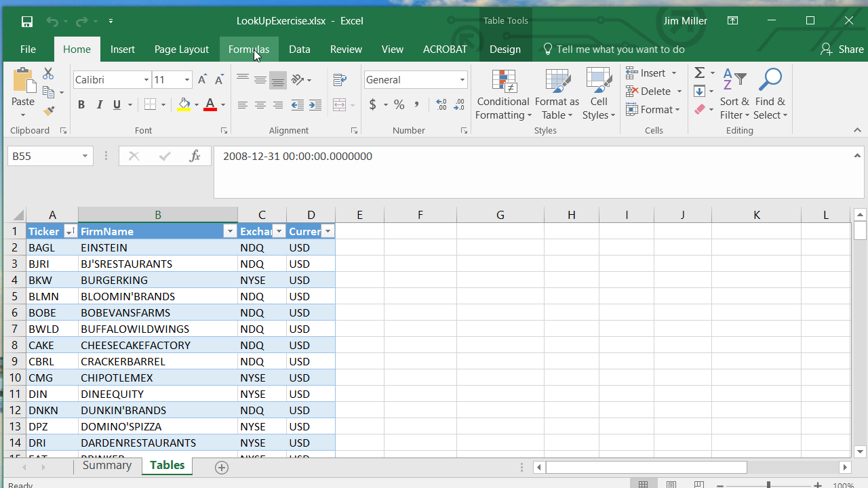Click the Percent Style icon
This screenshot has height=488, width=868.
(x=399, y=105)
